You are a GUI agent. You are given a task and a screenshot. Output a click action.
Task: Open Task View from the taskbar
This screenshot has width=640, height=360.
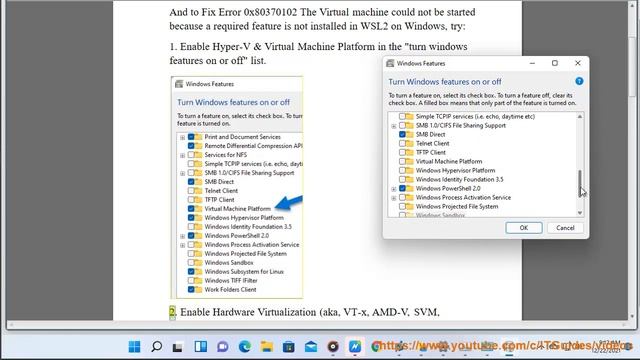[x=178, y=347]
